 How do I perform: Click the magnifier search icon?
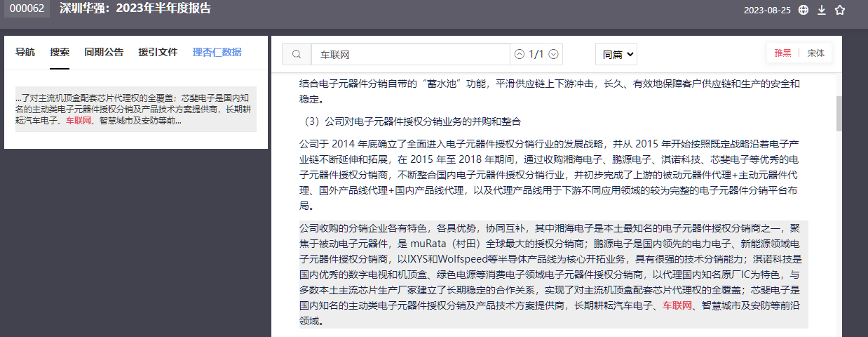[x=297, y=54]
